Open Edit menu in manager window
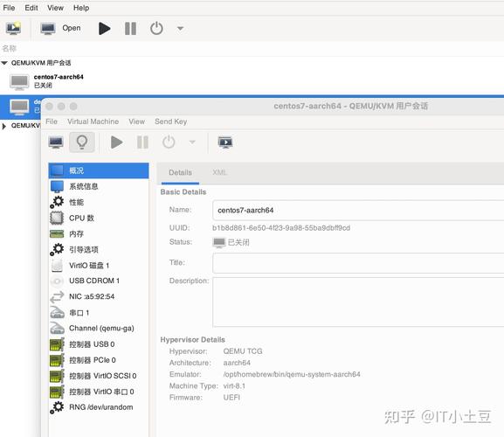Viewport: 504px width, 437px height. 31,8
